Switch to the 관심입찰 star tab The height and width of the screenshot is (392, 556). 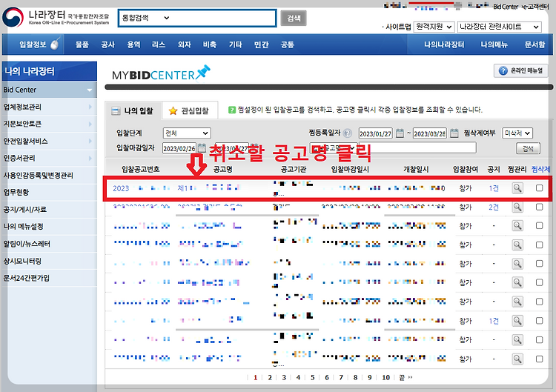[x=189, y=110]
